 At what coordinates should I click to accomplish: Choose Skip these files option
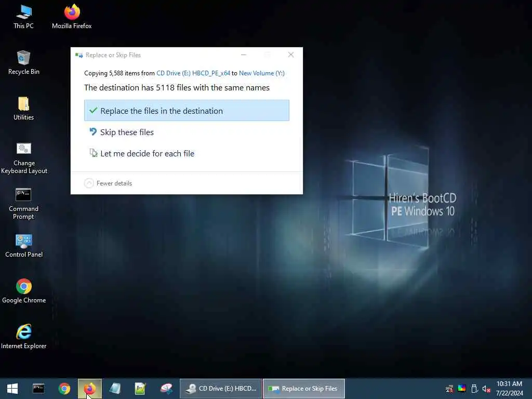[187, 132]
